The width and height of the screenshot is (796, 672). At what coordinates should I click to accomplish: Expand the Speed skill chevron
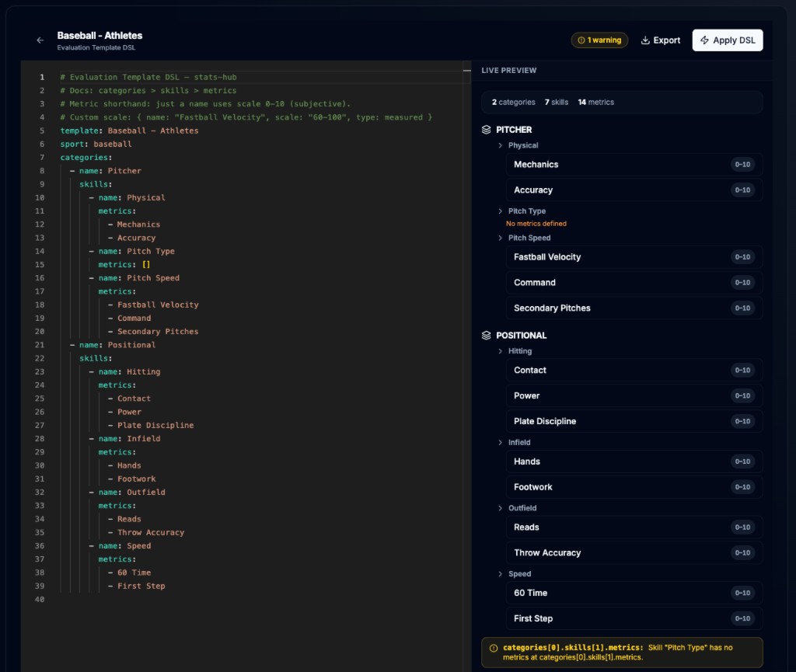click(x=500, y=573)
